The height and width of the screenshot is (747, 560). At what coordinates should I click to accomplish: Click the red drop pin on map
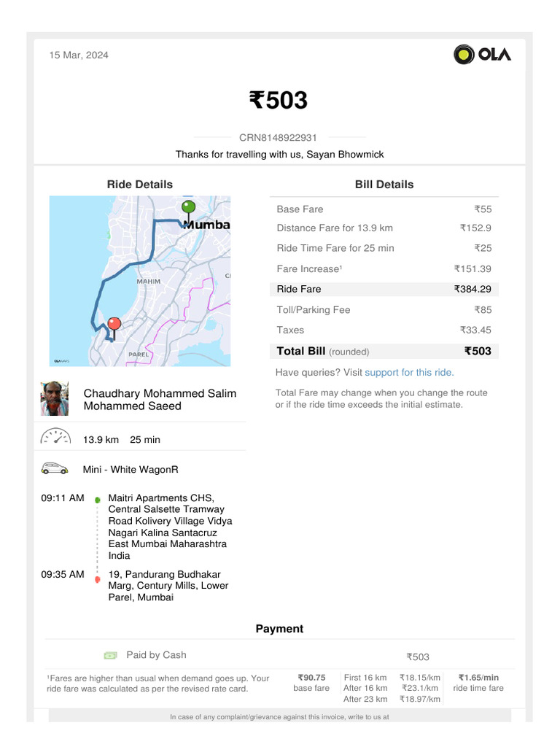[x=114, y=324]
